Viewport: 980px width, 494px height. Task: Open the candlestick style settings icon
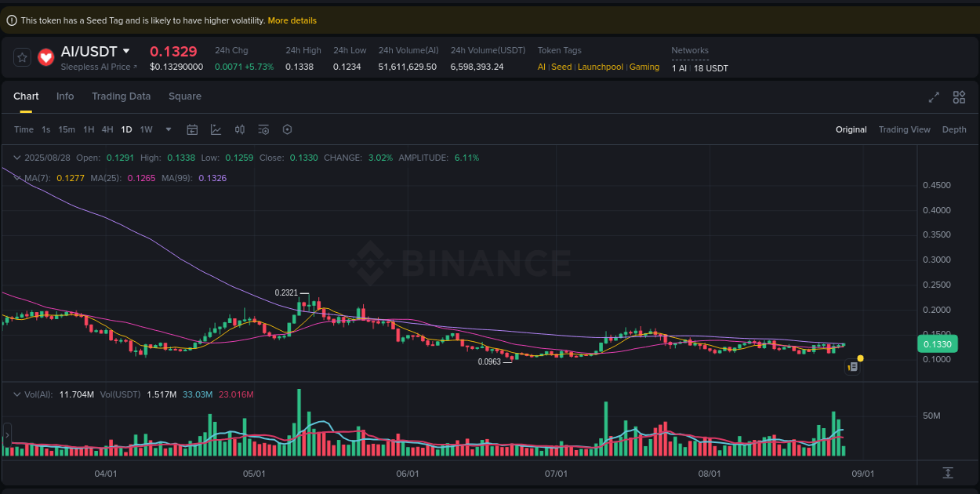tap(240, 129)
